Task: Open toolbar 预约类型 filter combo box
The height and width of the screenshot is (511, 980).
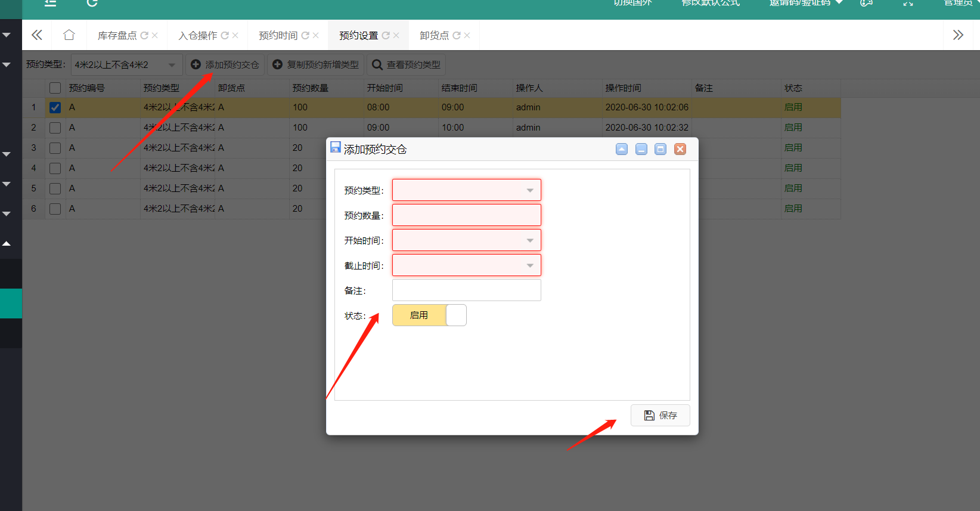Action: coord(172,64)
